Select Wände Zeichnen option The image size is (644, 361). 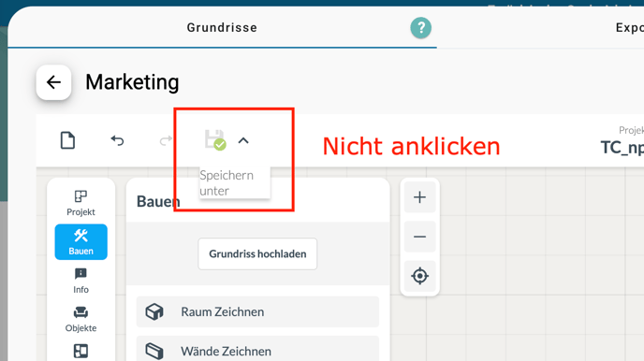coord(257,350)
